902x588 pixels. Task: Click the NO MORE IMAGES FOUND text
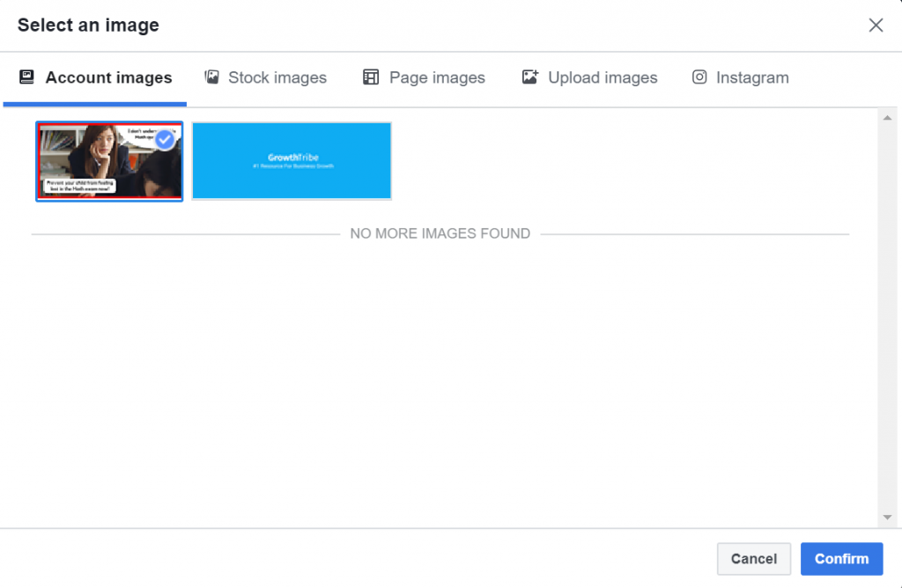(440, 233)
